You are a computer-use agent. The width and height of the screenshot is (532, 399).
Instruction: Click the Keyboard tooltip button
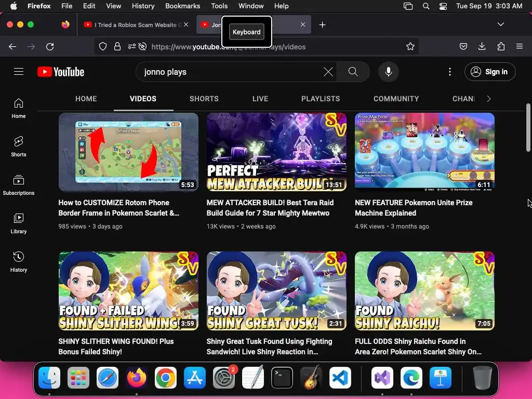(247, 32)
